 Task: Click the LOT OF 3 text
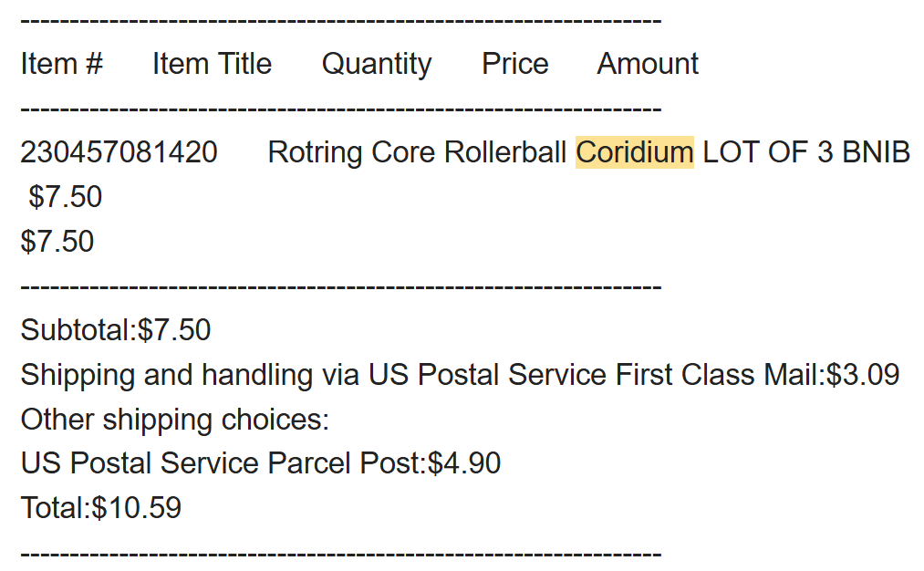pyautogui.click(x=768, y=152)
